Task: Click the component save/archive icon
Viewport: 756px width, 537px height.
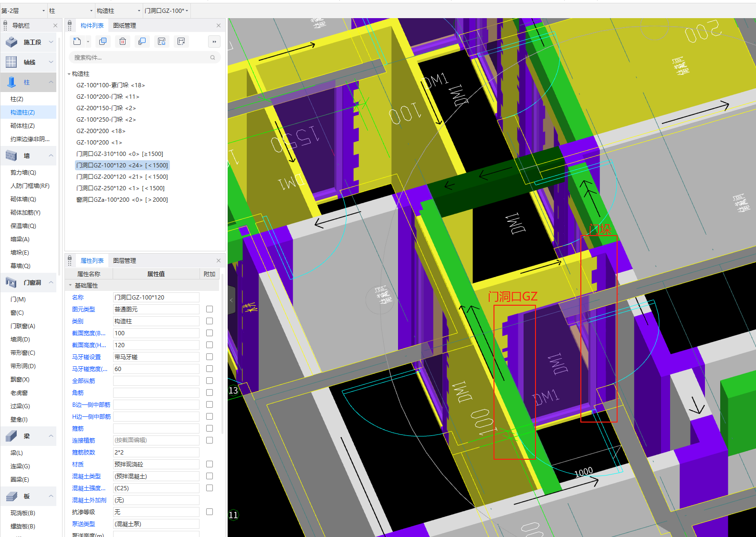Action: (162, 41)
